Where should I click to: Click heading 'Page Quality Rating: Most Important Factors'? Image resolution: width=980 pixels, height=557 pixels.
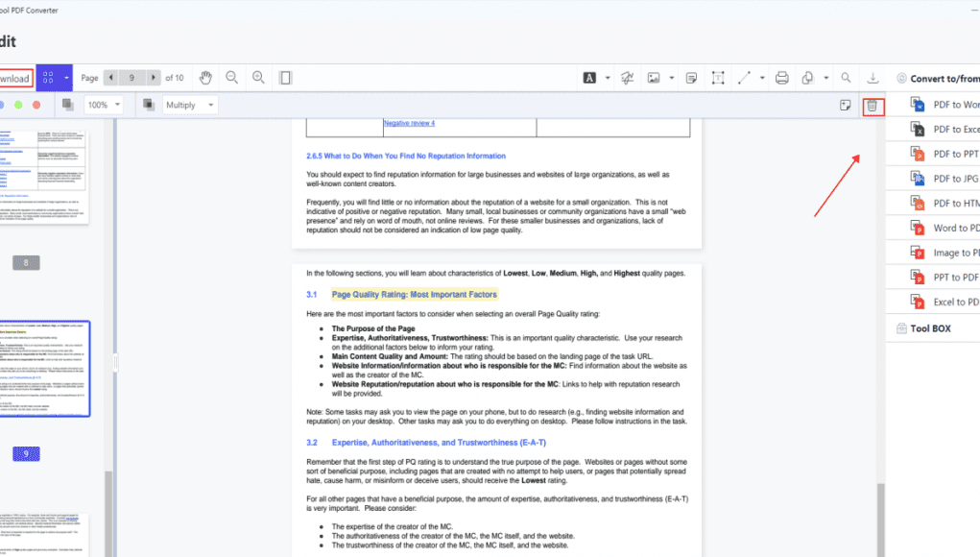[415, 295]
